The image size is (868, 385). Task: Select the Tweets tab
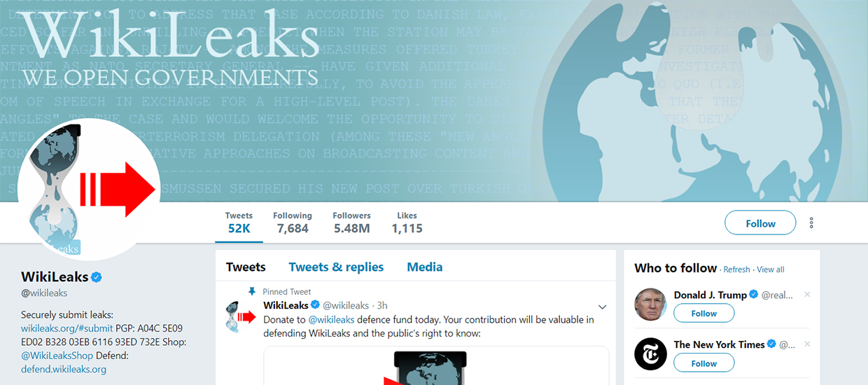[246, 267]
